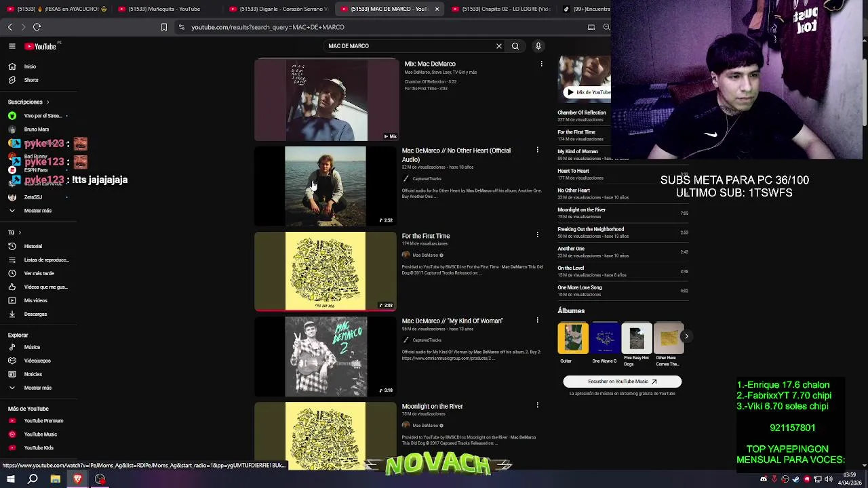Play For the First Time thumbnail
The width and height of the screenshot is (868, 488).
click(325, 271)
